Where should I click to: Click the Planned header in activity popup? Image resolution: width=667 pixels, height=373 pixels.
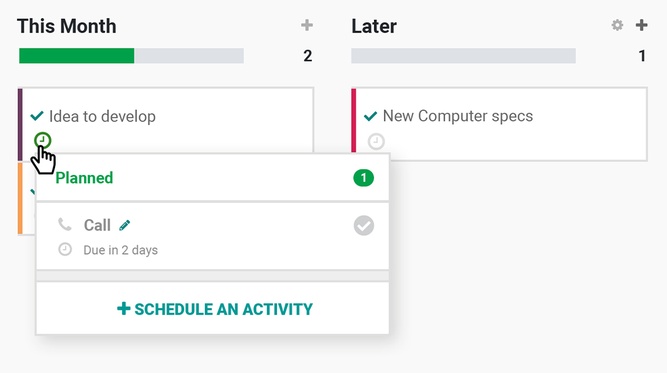(84, 178)
